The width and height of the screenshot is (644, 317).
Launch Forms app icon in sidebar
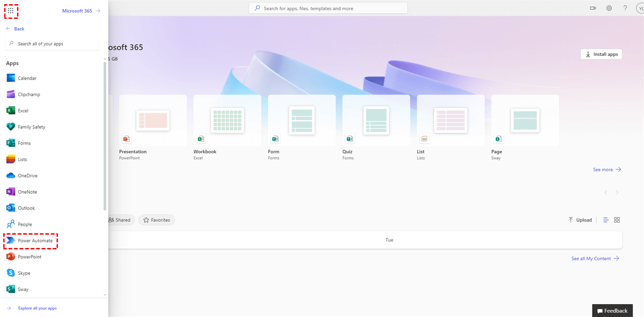11,143
